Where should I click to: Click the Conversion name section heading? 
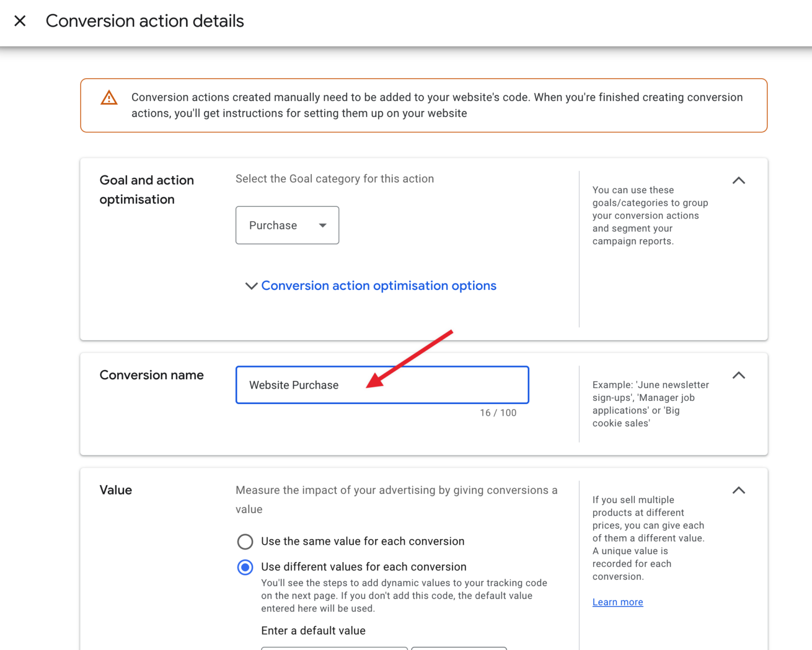coord(151,375)
